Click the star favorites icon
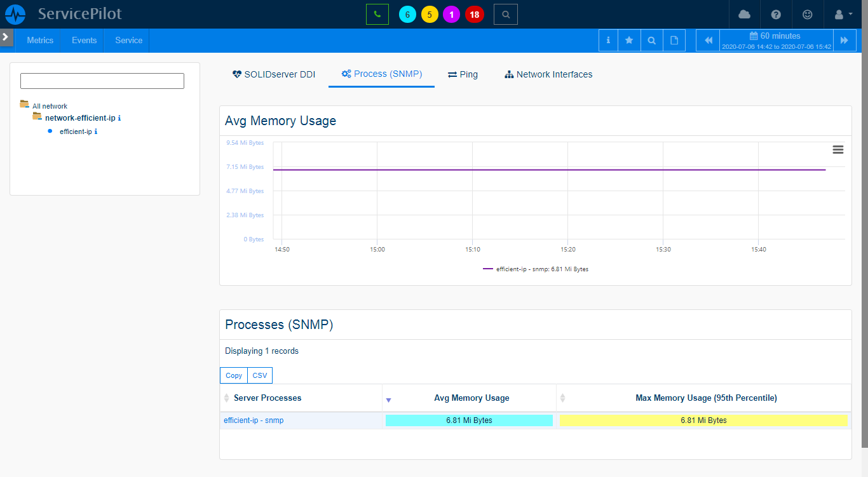868x477 pixels. [x=629, y=40]
